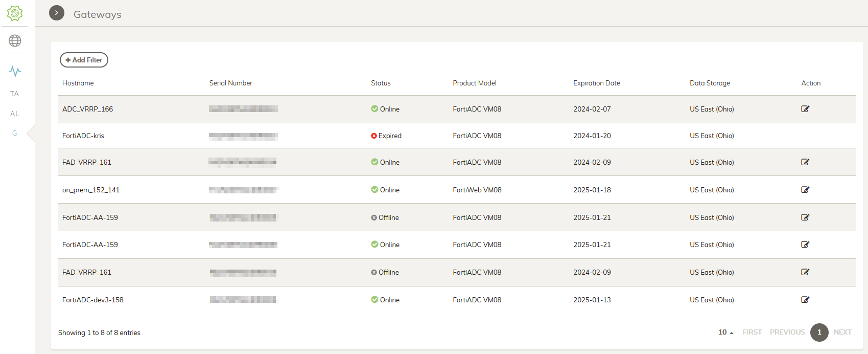Edit the FortiADC-dev3-158 gateway
This screenshot has height=354, width=868.
point(805,300)
